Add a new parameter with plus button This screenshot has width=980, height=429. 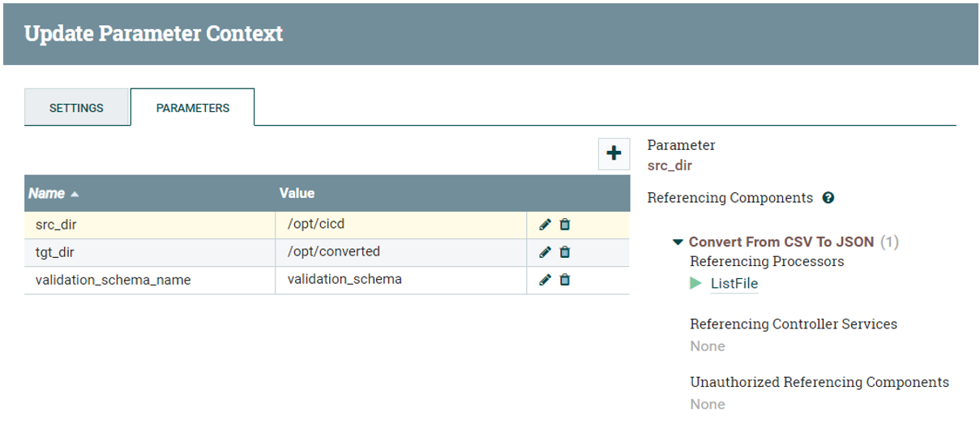click(614, 153)
